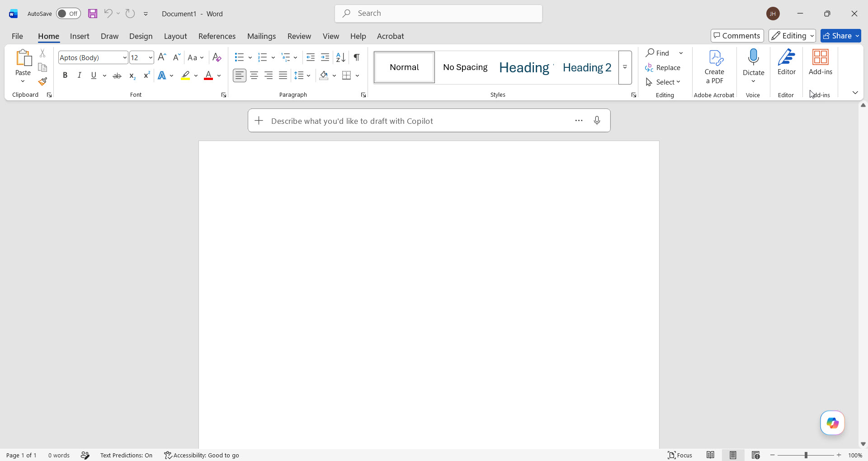Click the Copy icon

(x=42, y=67)
